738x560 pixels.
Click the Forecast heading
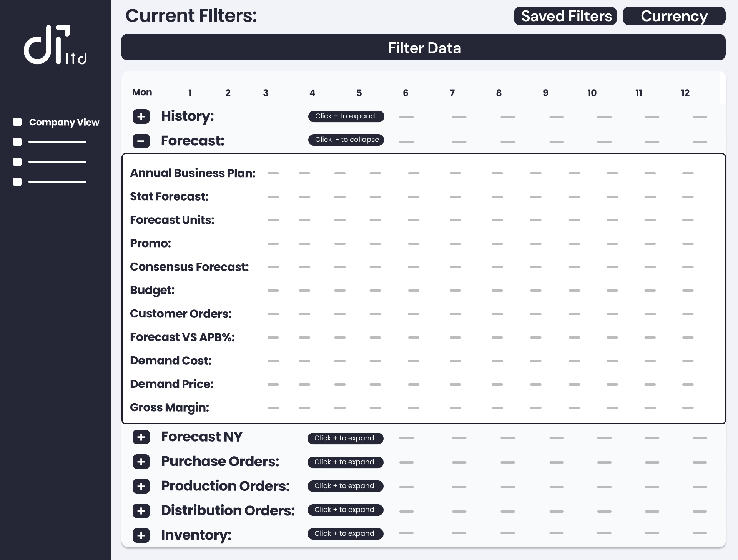tap(193, 141)
